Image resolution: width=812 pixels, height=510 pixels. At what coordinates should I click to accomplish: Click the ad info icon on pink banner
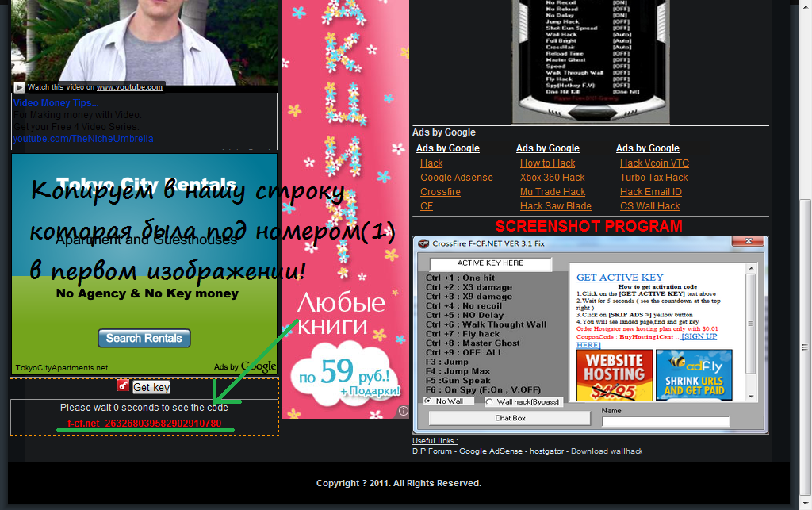pos(403,411)
